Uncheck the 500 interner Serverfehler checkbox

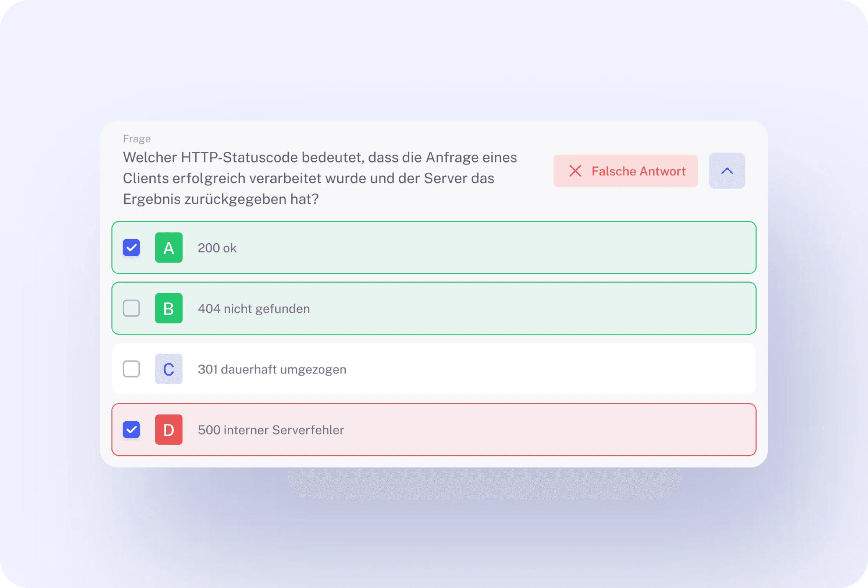point(131,430)
